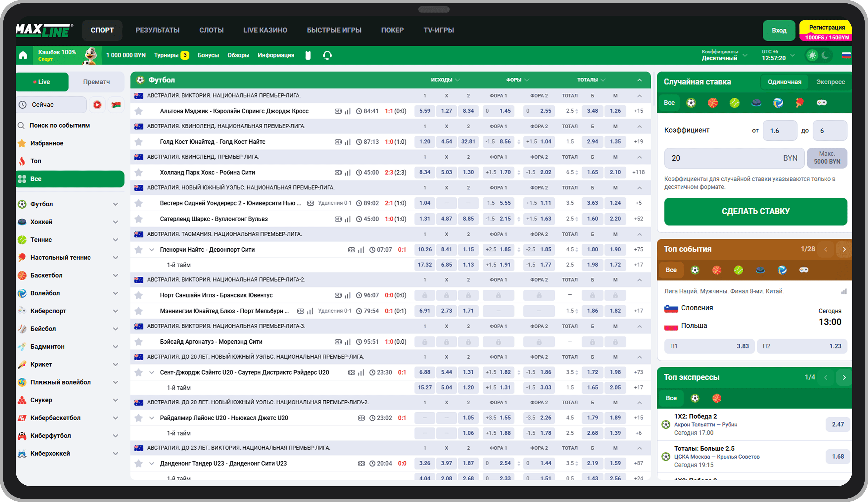The width and height of the screenshot is (868, 502).
Task: Open support via headset icon
Action: click(327, 55)
